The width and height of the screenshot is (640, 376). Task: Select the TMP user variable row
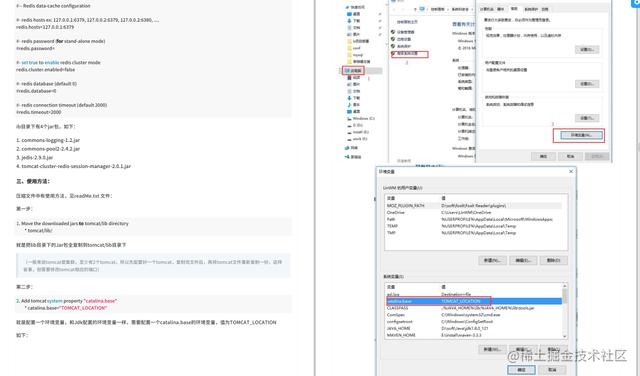(x=473, y=233)
